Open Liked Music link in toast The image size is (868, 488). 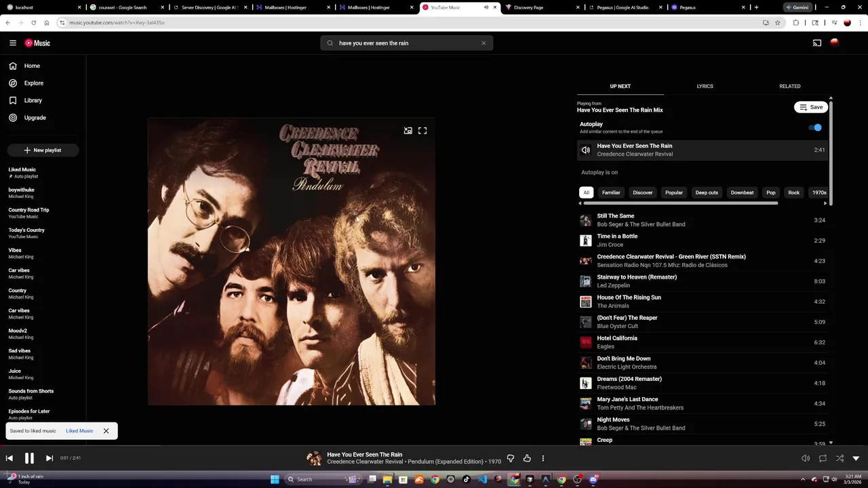pyautogui.click(x=79, y=431)
